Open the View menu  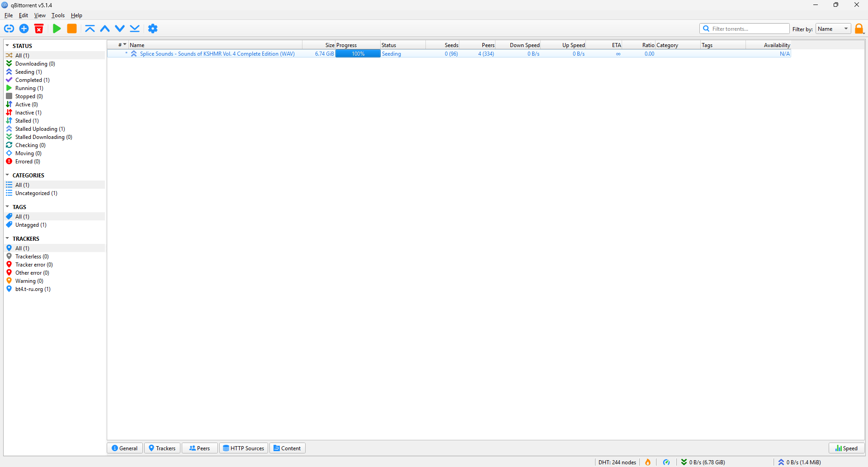point(40,15)
